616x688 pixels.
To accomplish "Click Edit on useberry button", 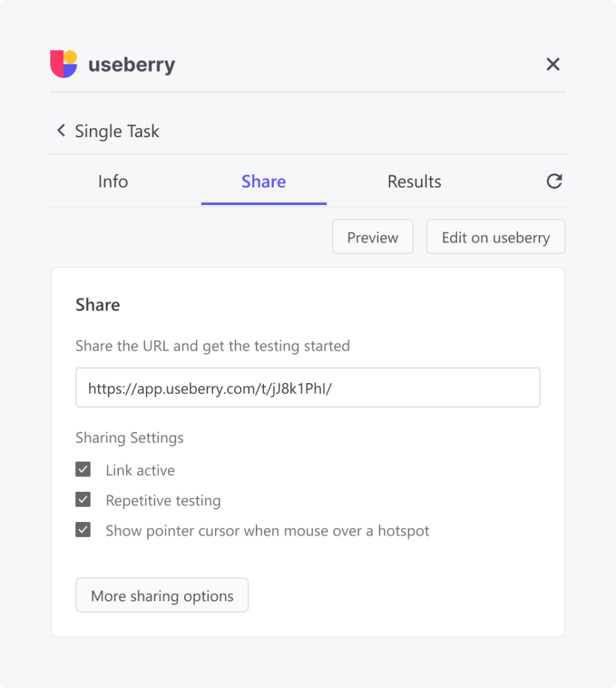I will coord(496,237).
